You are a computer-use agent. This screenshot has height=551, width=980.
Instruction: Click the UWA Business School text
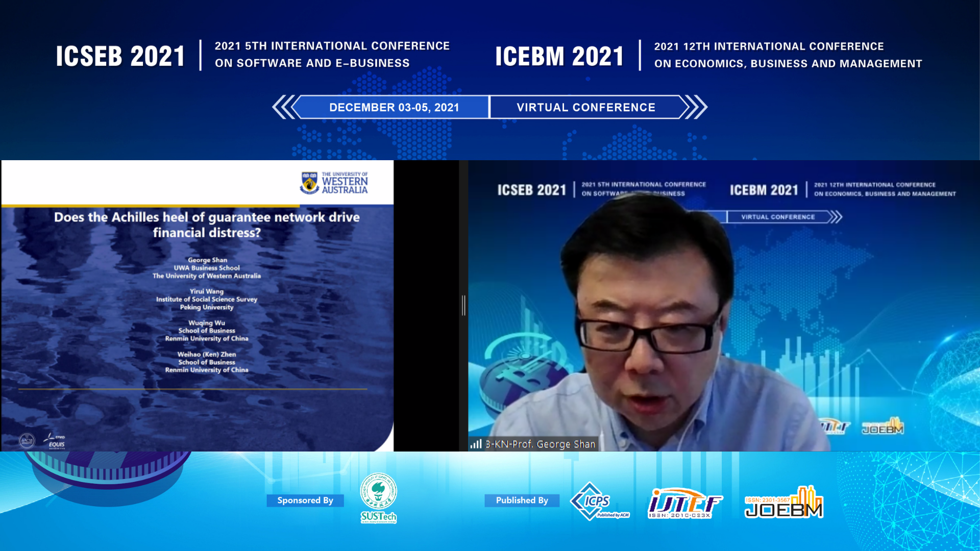(207, 268)
